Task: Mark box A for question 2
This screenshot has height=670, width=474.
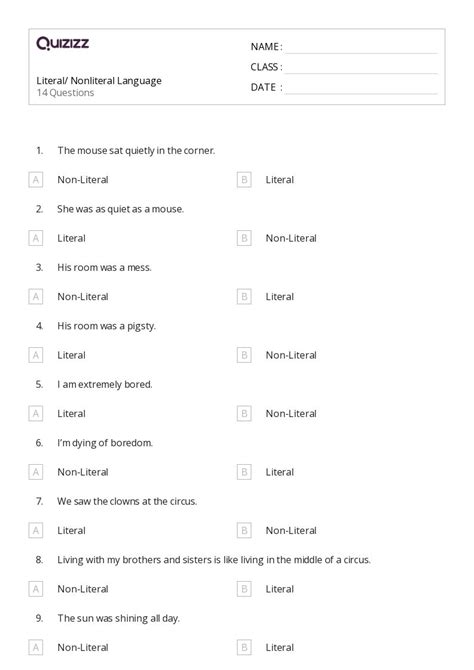Action: (x=35, y=238)
